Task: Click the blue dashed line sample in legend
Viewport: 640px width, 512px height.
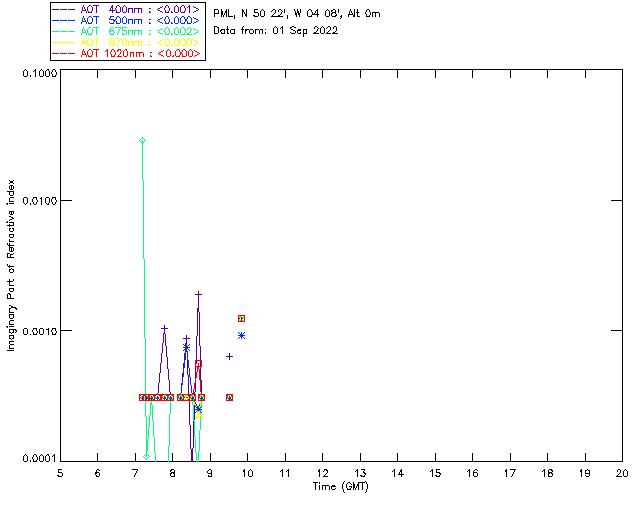Action: pos(64,20)
